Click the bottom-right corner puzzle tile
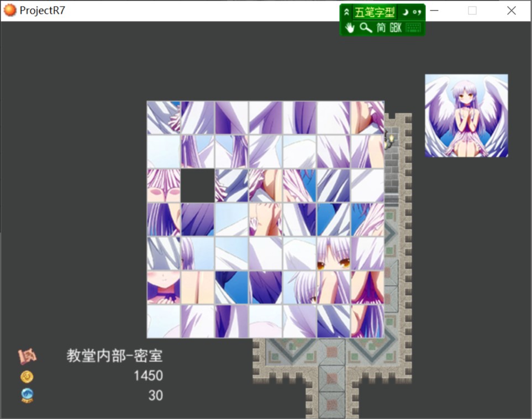The image size is (532, 419). [367, 321]
